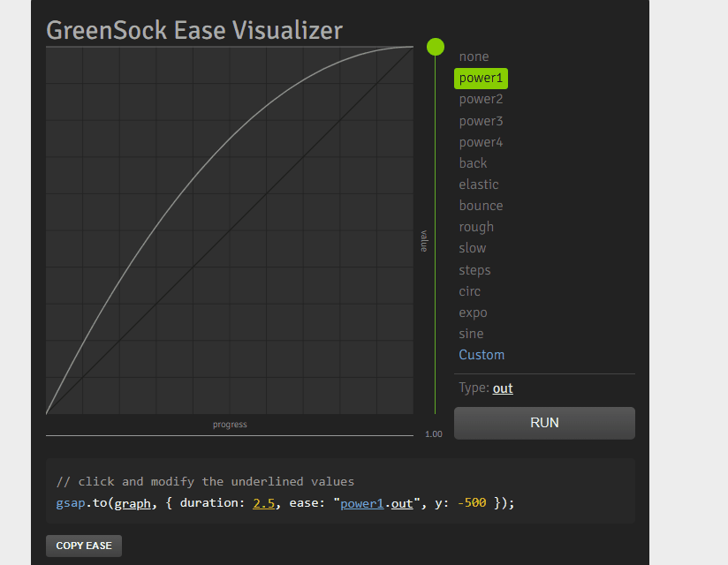Choose the bounce ease
728x565 pixels.
[x=481, y=205]
